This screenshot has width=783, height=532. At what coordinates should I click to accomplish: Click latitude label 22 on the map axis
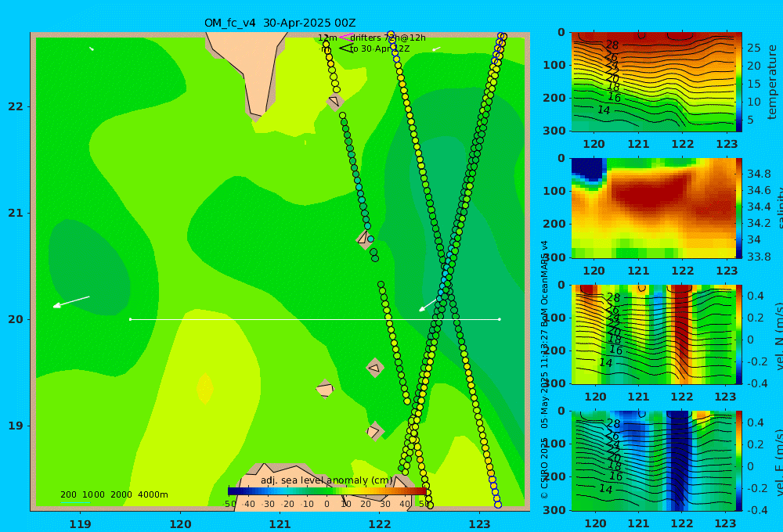16,106
